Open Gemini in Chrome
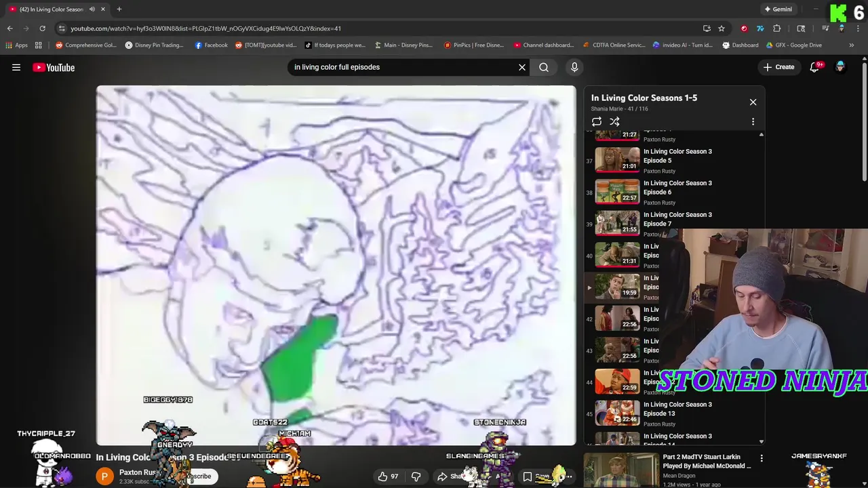 click(778, 9)
